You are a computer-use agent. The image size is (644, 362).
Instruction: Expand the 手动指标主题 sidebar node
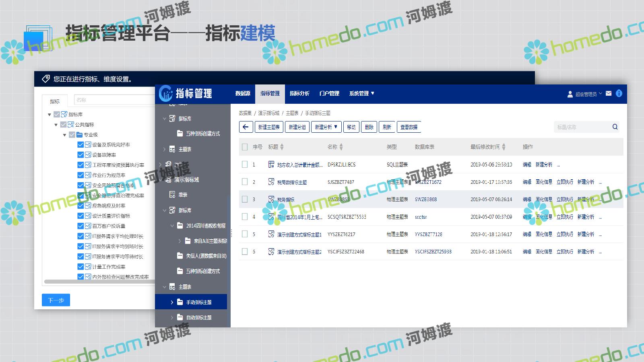tap(172, 302)
